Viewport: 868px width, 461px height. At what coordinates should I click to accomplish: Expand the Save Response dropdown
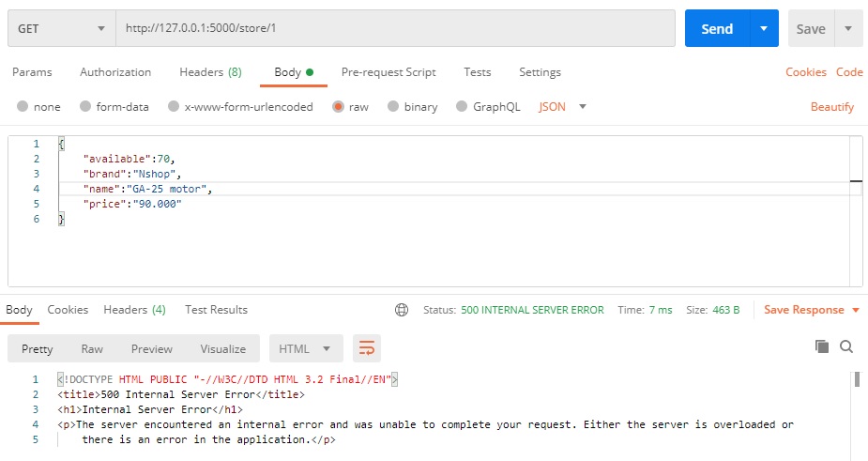[x=856, y=310]
